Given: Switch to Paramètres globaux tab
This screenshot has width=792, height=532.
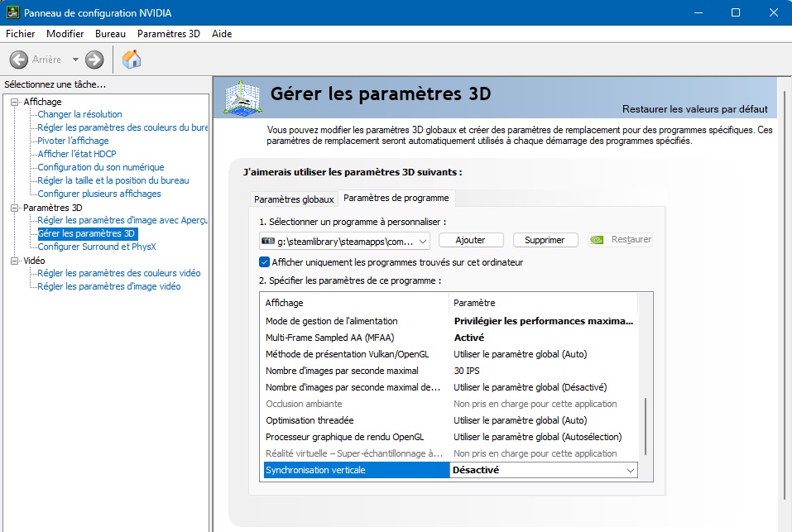Looking at the screenshot, I should 294,199.
